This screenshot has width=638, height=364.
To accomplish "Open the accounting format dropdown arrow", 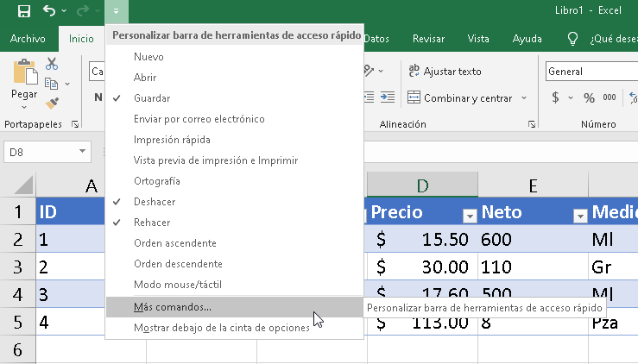I will point(571,97).
